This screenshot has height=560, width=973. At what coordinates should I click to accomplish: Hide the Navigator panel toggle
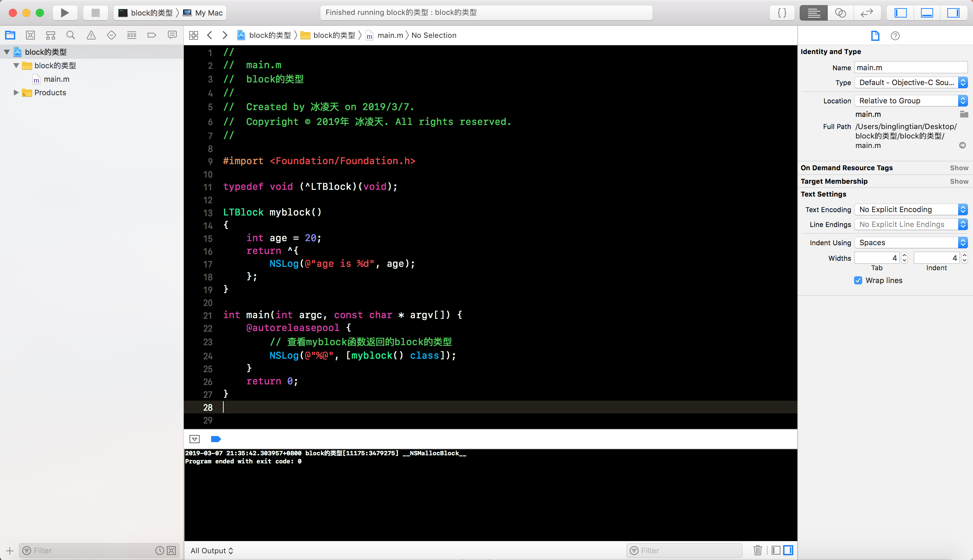pyautogui.click(x=900, y=13)
